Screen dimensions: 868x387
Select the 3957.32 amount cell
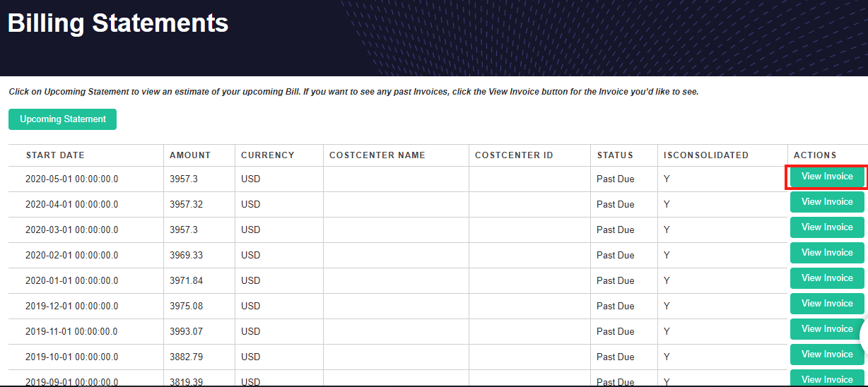186,205
